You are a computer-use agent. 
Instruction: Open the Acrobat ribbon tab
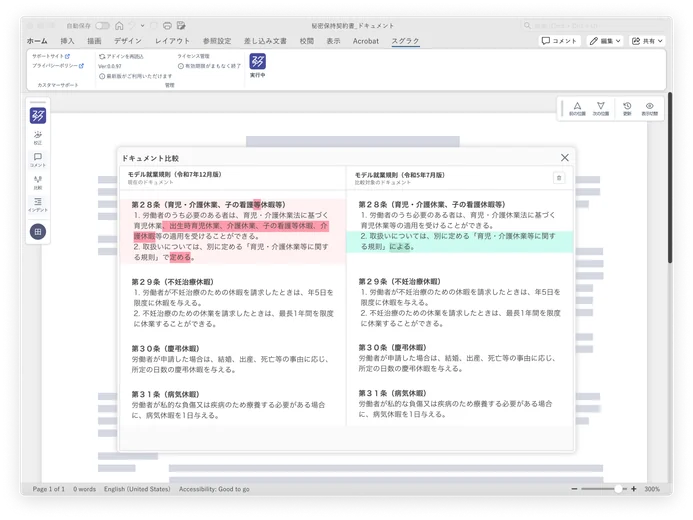tap(366, 41)
